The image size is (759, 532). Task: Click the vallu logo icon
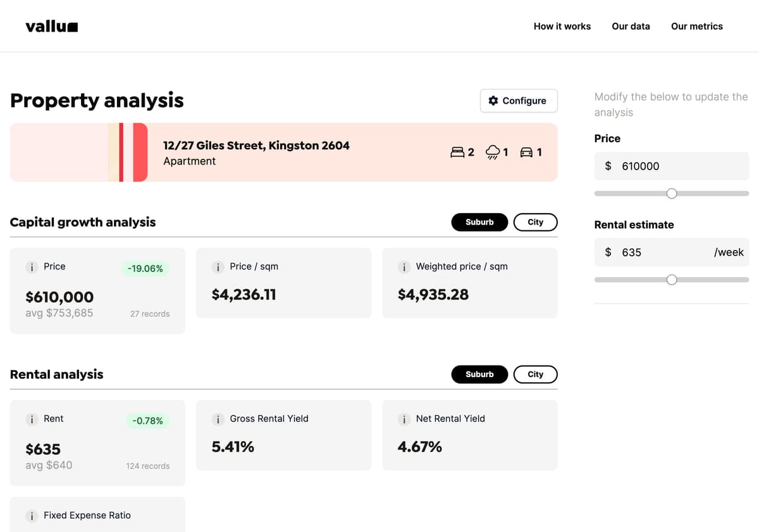[x=71, y=26]
